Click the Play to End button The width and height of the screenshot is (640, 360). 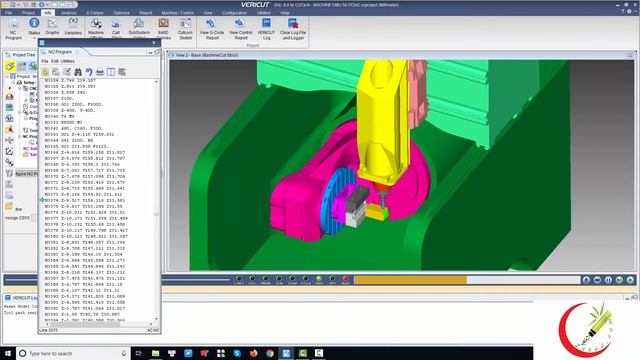pyautogui.click(x=630, y=280)
